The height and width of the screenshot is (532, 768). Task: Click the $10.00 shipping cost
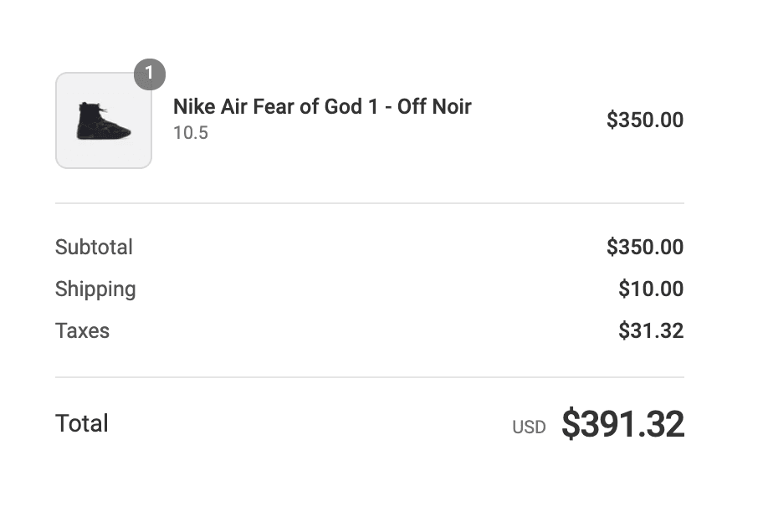[x=651, y=289]
